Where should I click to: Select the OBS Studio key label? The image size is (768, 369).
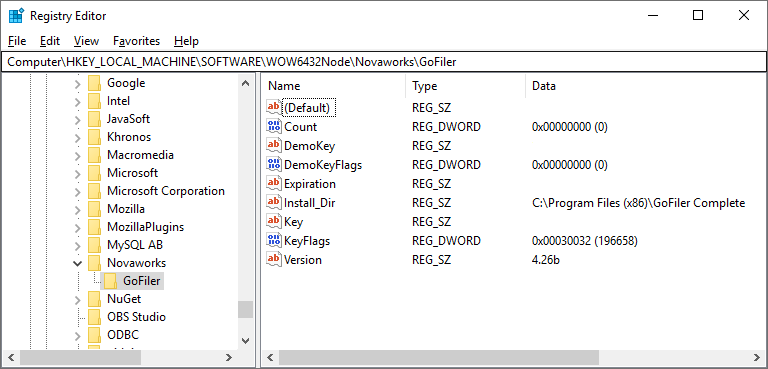tap(136, 317)
